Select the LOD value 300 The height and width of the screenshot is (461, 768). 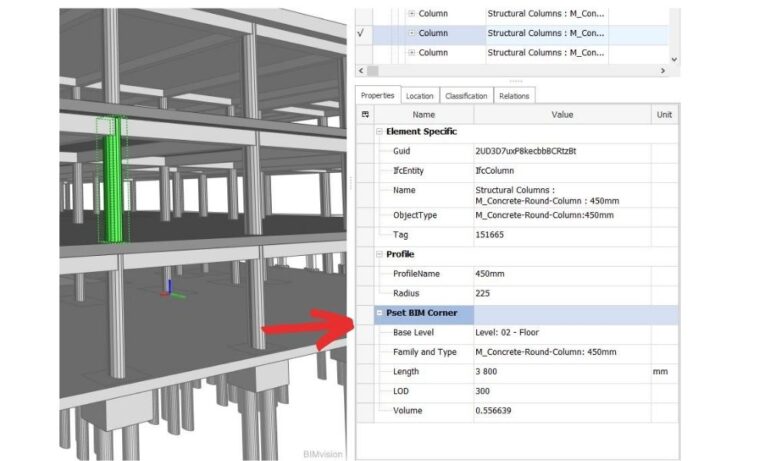point(482,391)
